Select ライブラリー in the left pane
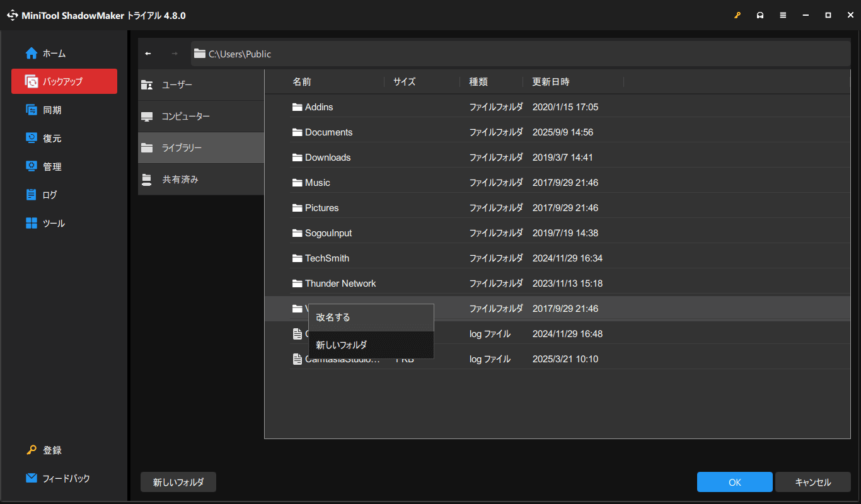The image size is (861, 504). tap(201, 148)
